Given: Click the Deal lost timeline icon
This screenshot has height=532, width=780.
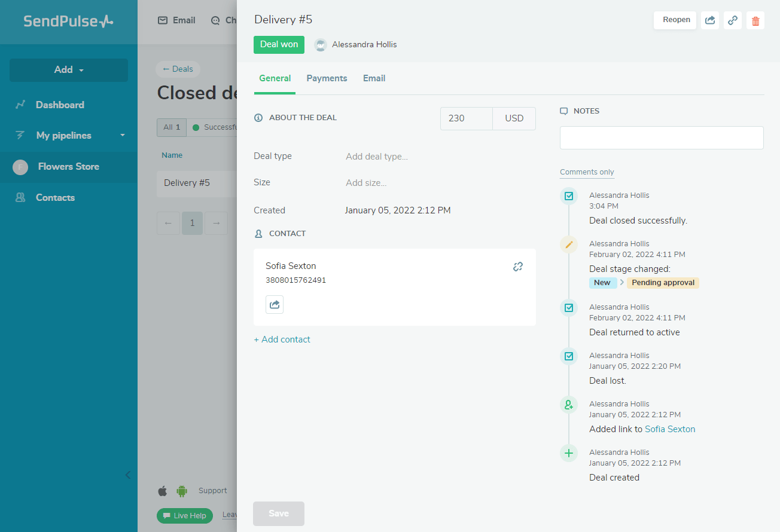Looking at the screenshot, I should [569, 356].
